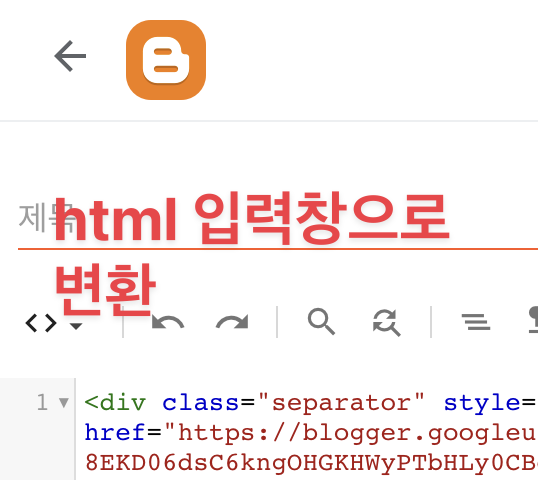
Task: Format HTML with the indent lines icon
Action: point(476,322)
